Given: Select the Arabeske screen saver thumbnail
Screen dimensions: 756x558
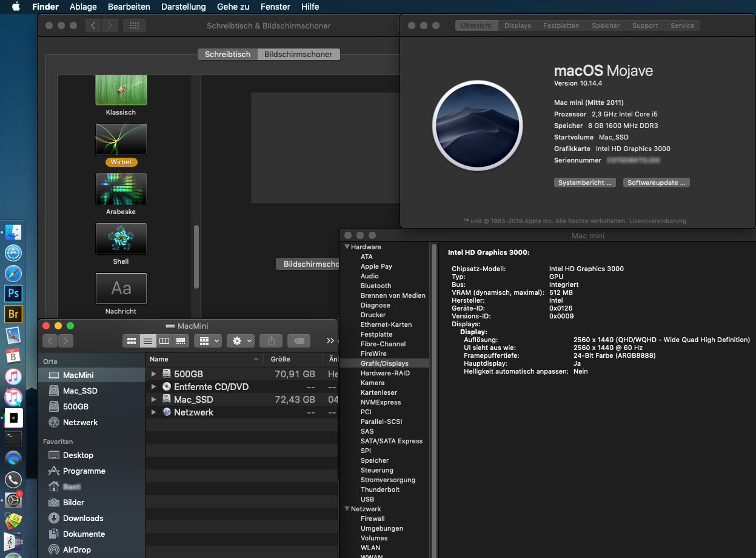Looking at the screenshot, I should click(x=121, y=189).
